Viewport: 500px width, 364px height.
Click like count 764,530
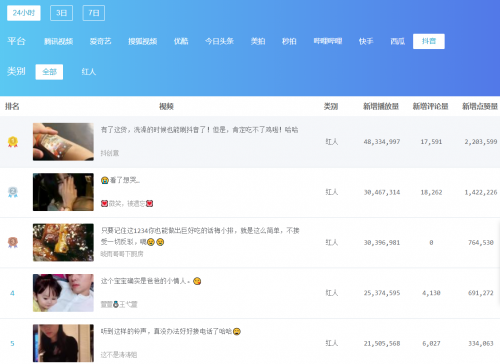(481, 243)
